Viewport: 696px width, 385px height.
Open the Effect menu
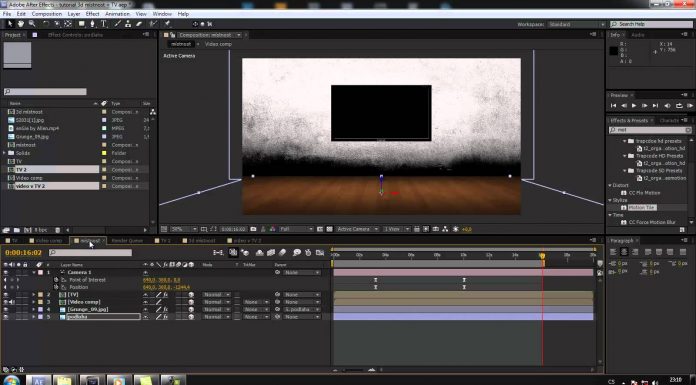92,14
